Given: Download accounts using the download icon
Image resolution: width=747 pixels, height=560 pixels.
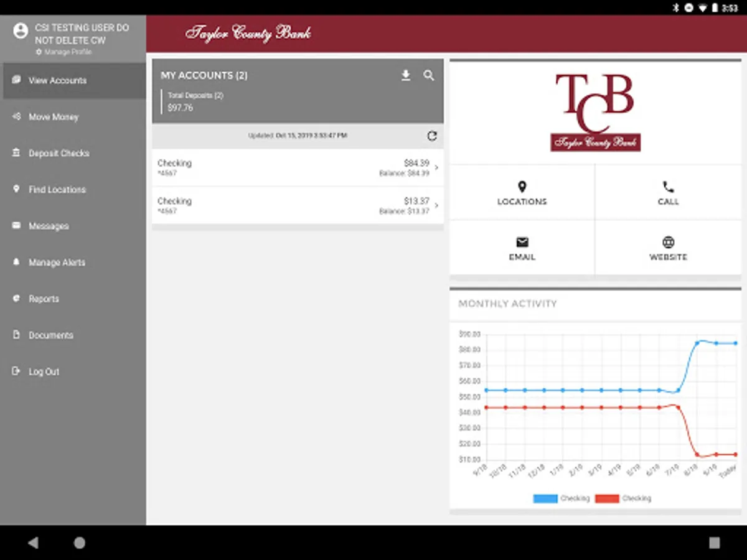Looking at the screenshot, I should pyautogui.click(x=406, y=75).
